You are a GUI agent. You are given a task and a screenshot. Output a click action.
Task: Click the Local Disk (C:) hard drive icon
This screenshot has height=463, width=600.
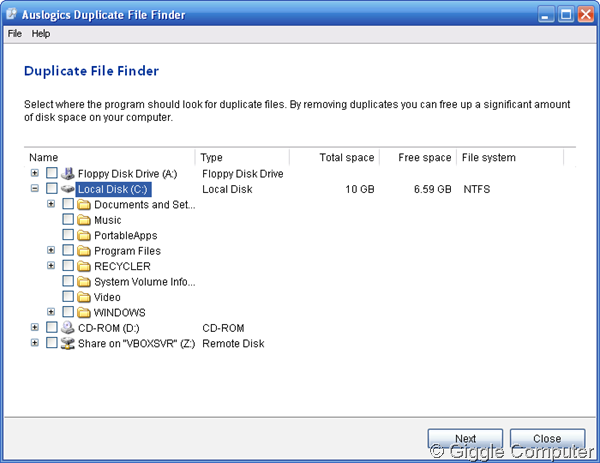(x=68, y=189)
